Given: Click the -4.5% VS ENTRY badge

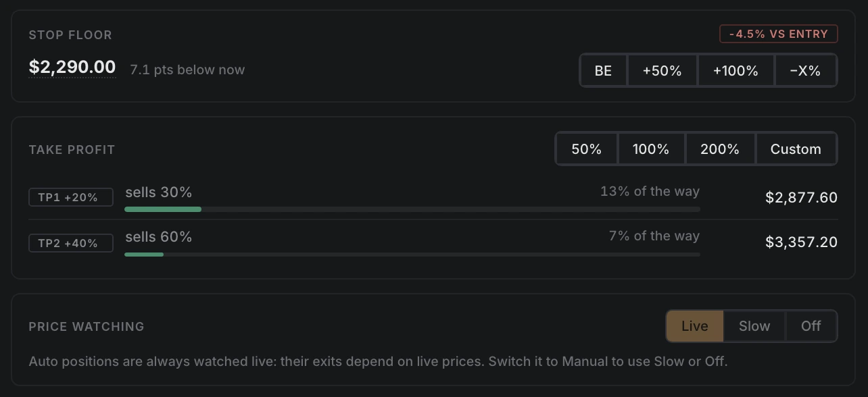Looking at the screenshot, I should [779, 34].
